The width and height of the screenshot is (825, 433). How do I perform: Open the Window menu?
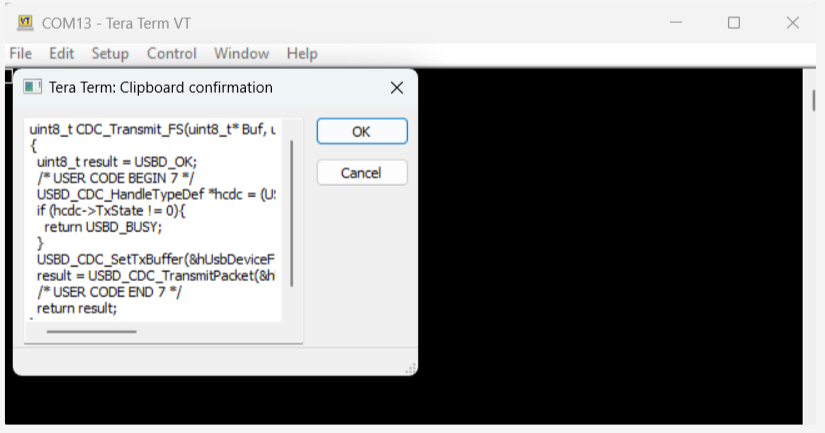pos(242,54)
